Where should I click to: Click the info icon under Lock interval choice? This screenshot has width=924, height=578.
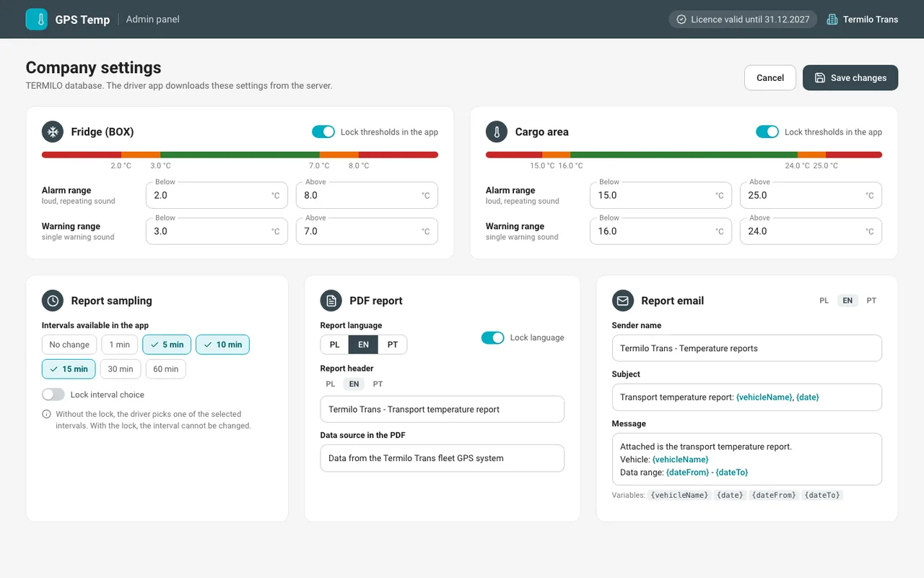(x=47, y=414)
